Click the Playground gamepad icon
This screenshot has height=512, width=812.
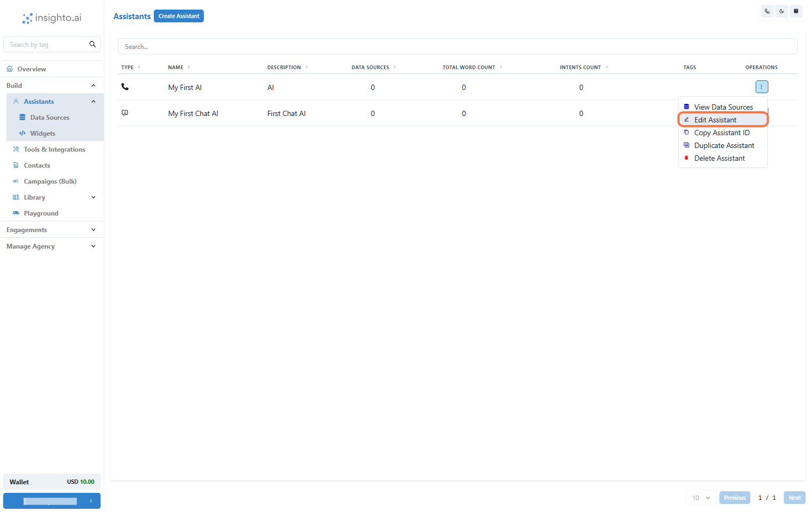point(16,213)
